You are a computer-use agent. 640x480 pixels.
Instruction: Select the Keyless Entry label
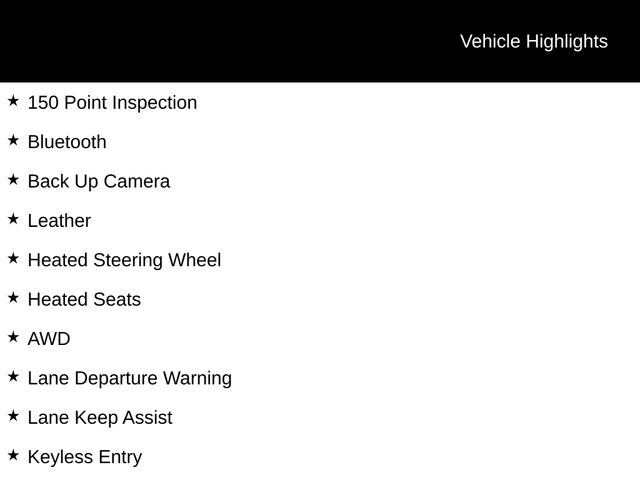click(x=85, y=457)
